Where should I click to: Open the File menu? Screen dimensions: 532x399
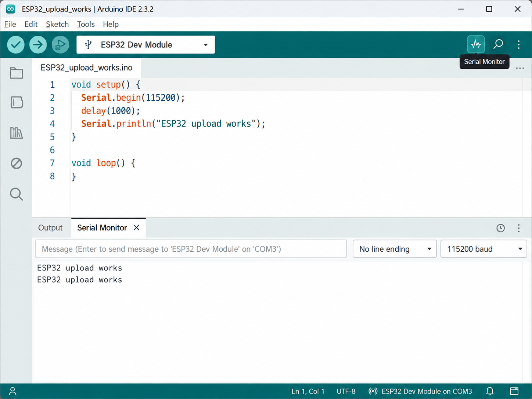point(10,24)
